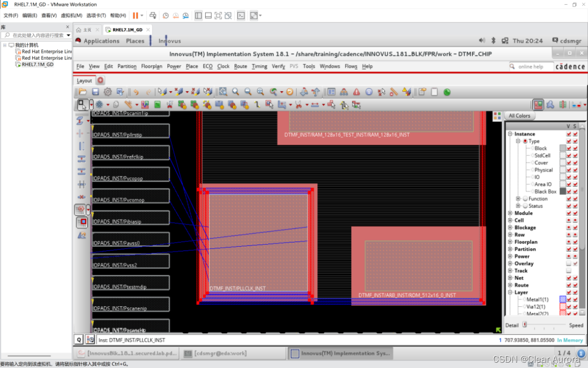
Task: Toggle Block visibility checkbox
Action: click(x=569, y=148)
